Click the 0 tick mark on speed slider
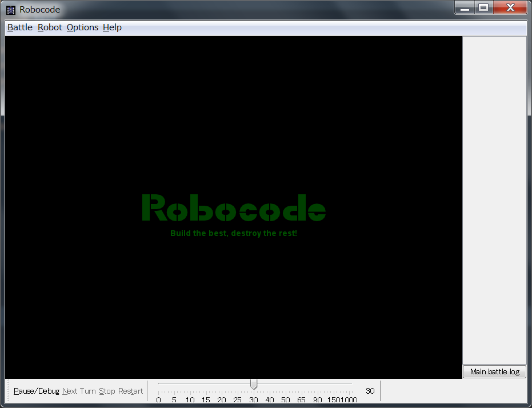532x408 pixels. coord(159,399)
